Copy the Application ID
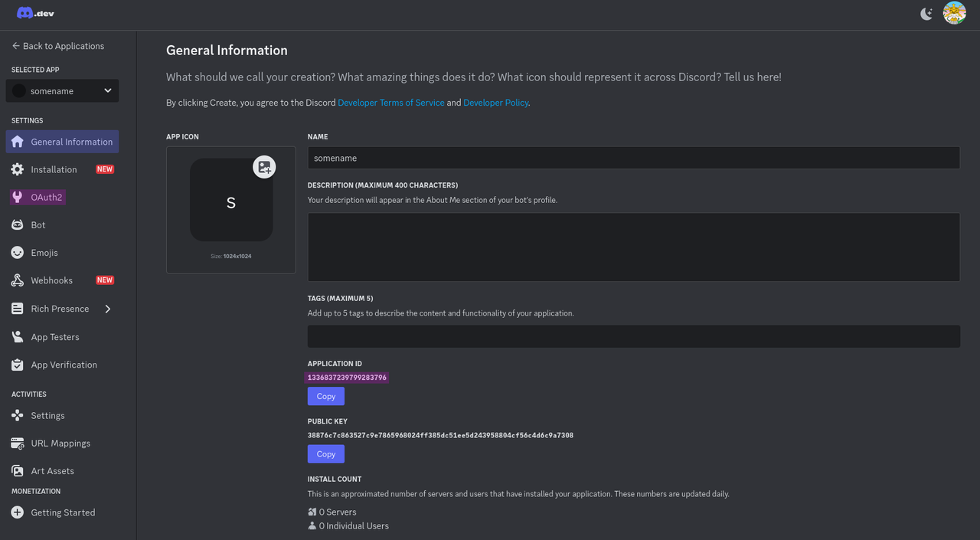This screenshot has height=540, width=980. click(x=326, y=396)
